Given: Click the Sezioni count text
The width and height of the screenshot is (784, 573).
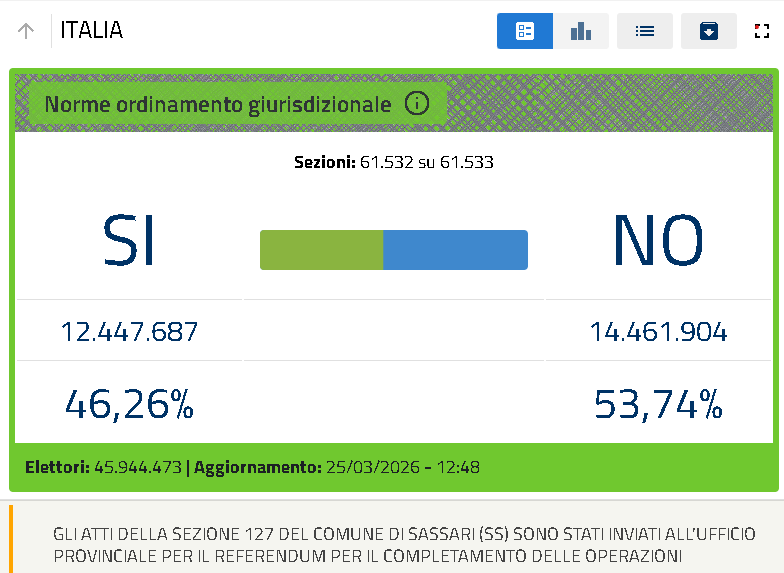Looking at the screenshot, I should pyautogui.click(x=393, y=162).
